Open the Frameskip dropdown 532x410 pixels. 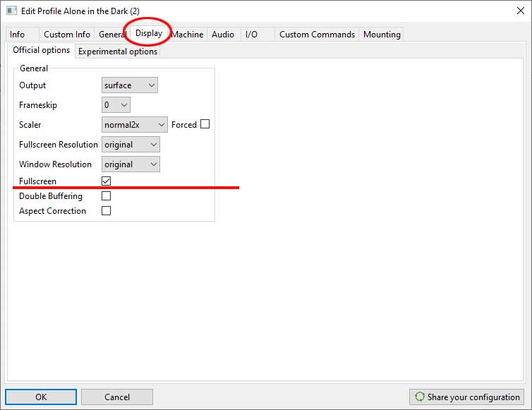click(116, 105)
